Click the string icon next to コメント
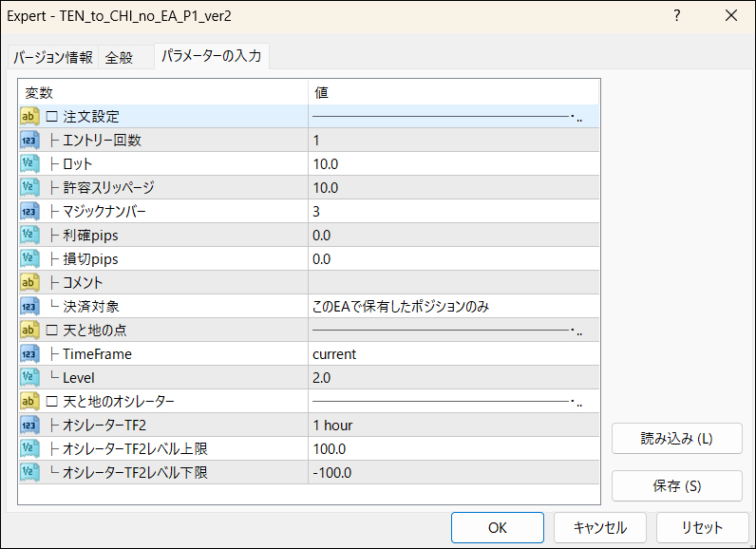Viewport: 756px width, 549px height. [29, 282]
